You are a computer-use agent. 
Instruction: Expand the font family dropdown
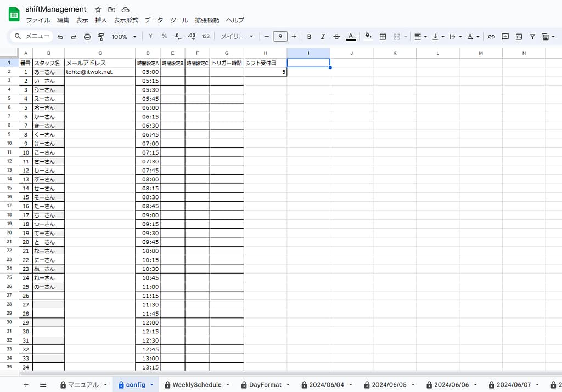[237, 37]
